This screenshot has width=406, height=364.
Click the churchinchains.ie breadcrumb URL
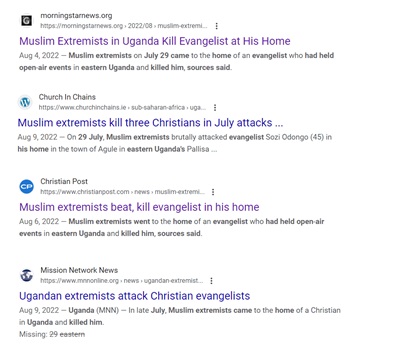(122, 107)
